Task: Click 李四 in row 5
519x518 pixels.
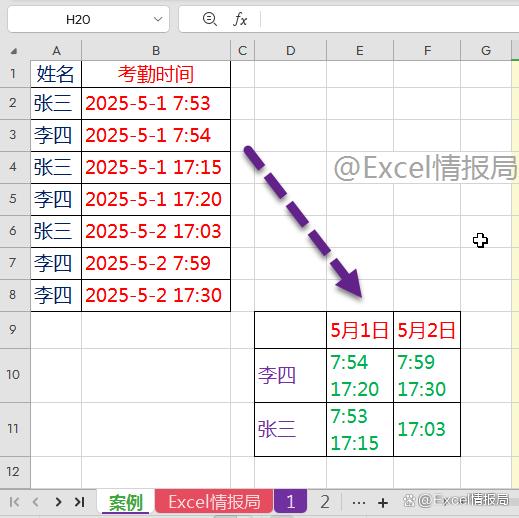Action: 56,199
